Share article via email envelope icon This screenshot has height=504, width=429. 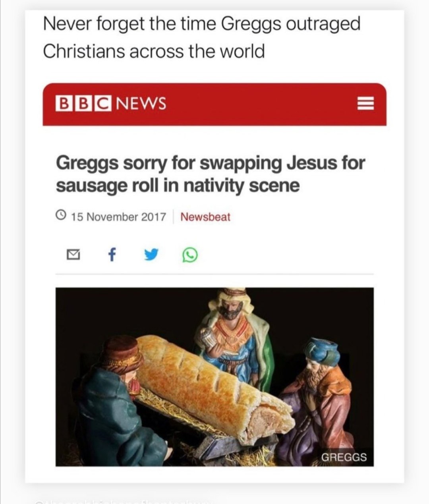72,255
